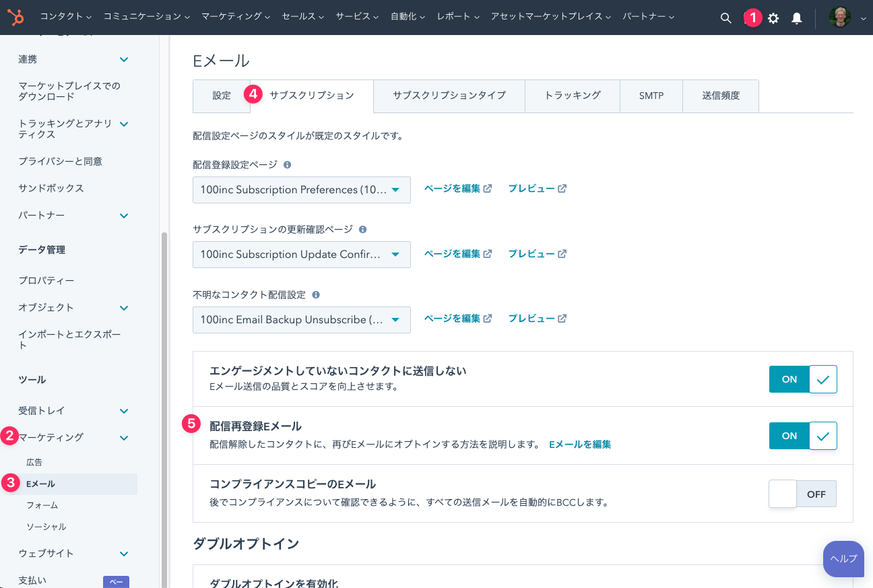Disable the 配信再登録Eメール switch

point(803,436)
